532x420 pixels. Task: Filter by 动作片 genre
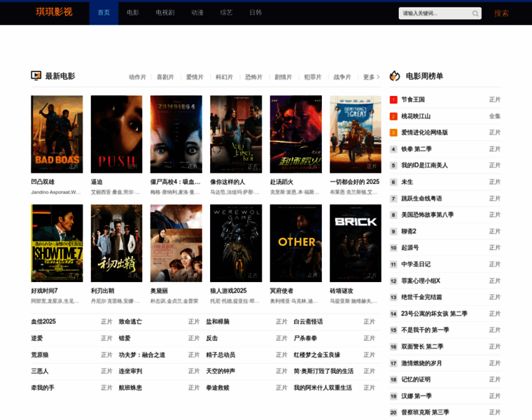137,77
